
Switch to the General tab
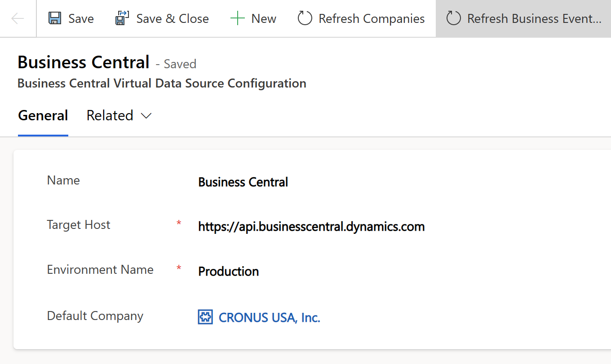click(43, 116)
